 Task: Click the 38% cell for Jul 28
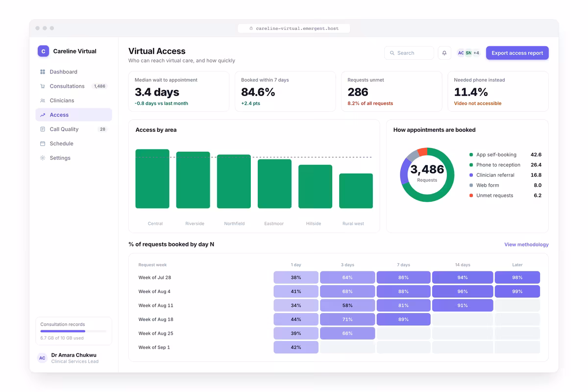[296, 277]
